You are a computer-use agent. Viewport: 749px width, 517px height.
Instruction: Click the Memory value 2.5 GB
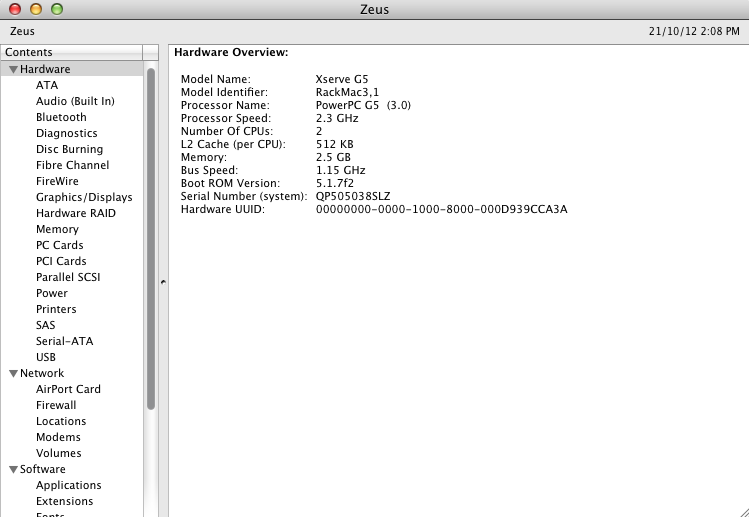(x=333, y=157)
